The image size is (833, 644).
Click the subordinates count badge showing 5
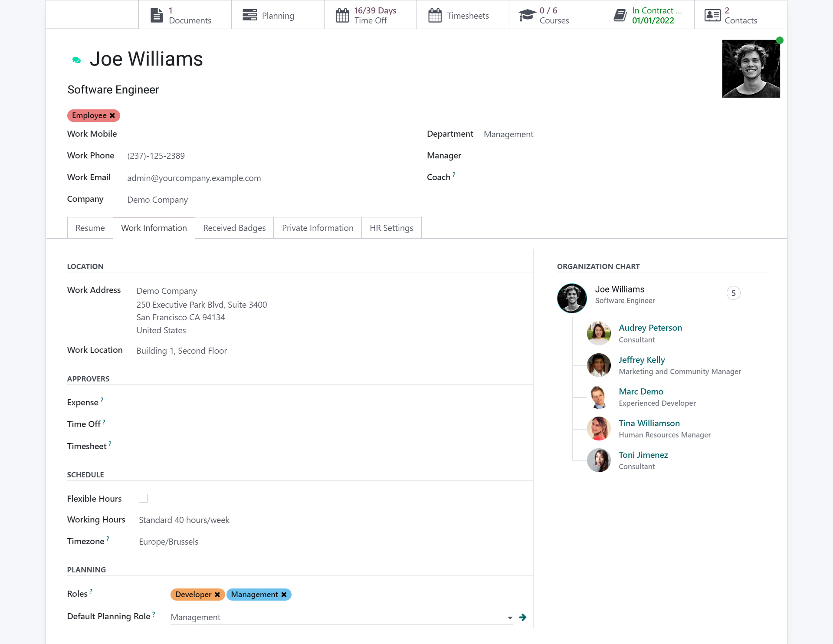(x=734, y=293)
